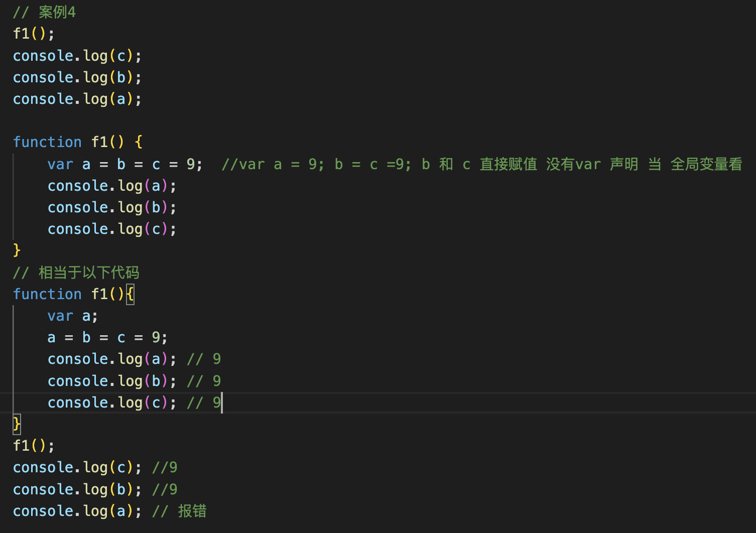This screenshot has width=756, height=533.
Task: Click the comment line '// 案例4'
Action: (44, 12)
